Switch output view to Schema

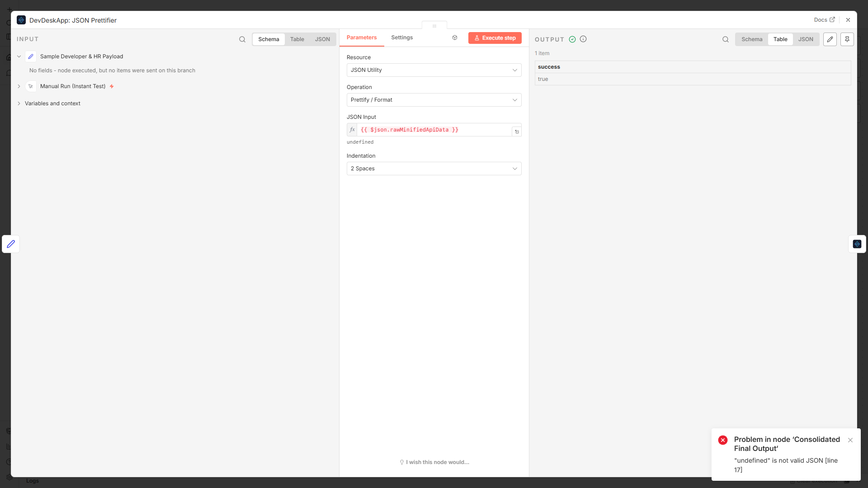click(752, 39)
